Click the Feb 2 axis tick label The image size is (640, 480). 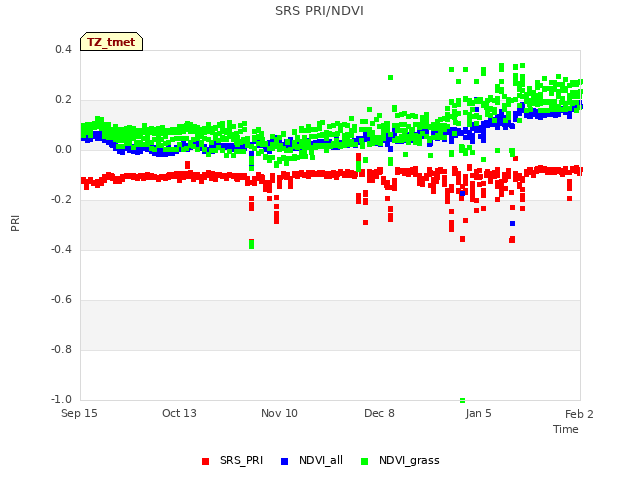tap(579, 414)
